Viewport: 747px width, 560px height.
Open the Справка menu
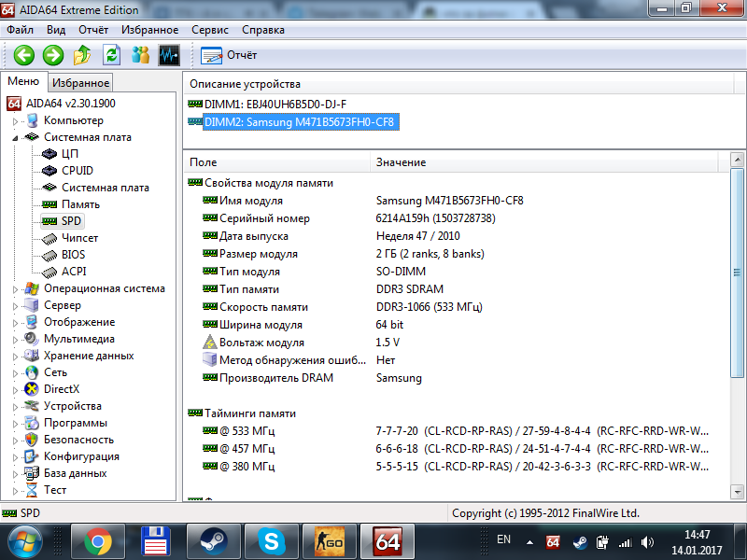coord(263,30)
